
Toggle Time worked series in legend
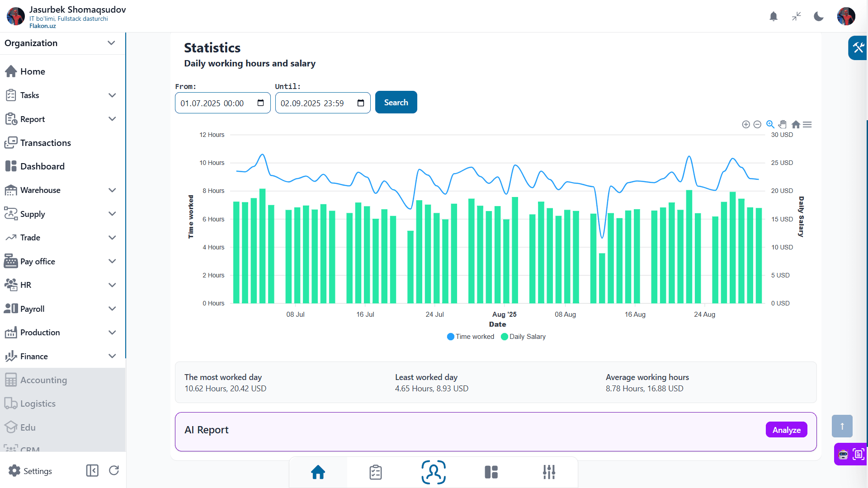(x=471, y=337)
